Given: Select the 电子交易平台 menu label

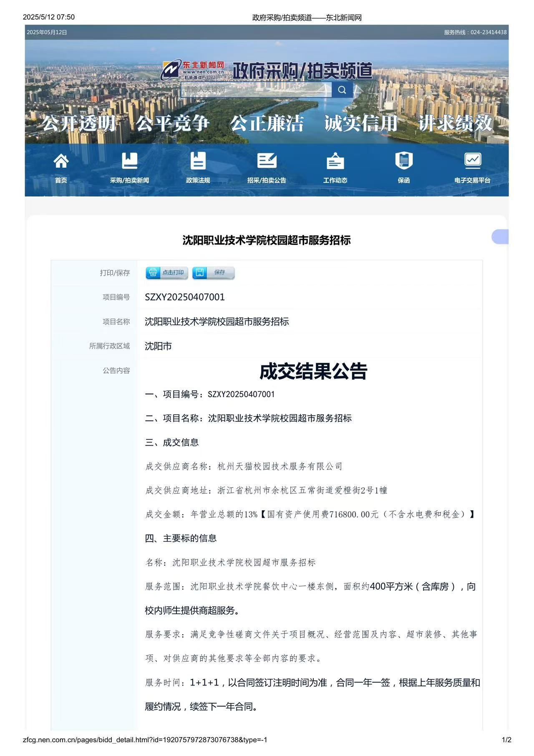Looking at the screenshot, I should [472, 180].
